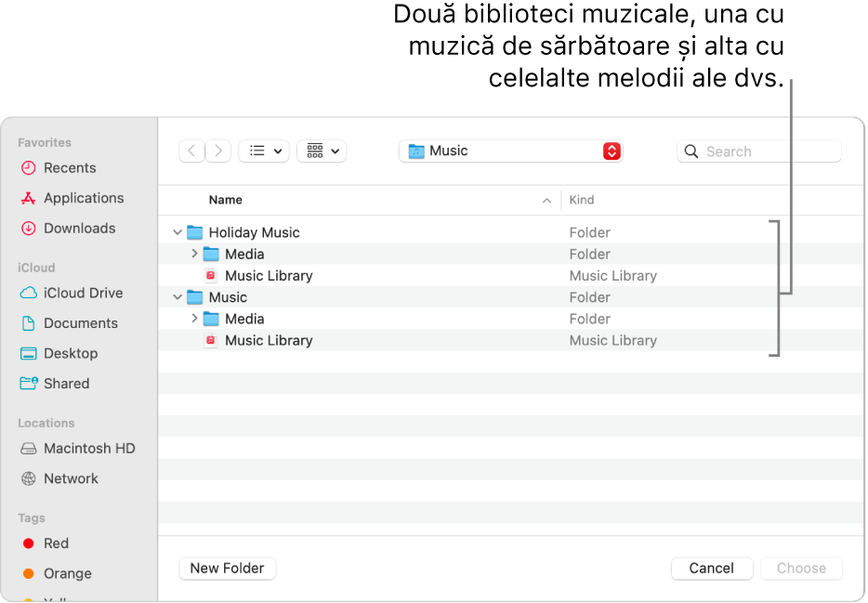Go forward with the right arrow button
Screen dimensions: 868x603
click(x=218, y=151)
